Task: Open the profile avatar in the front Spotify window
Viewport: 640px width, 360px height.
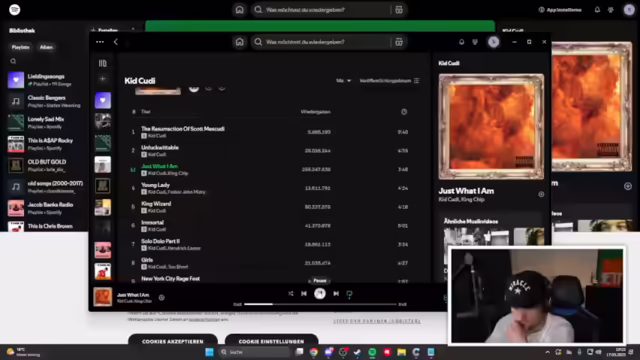Action: 493,42
